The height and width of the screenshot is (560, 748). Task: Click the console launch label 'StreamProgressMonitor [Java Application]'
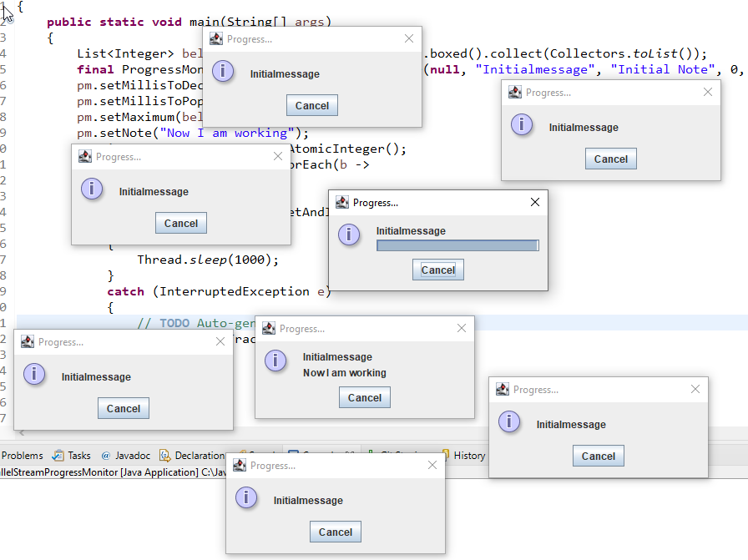coord(99,472)
